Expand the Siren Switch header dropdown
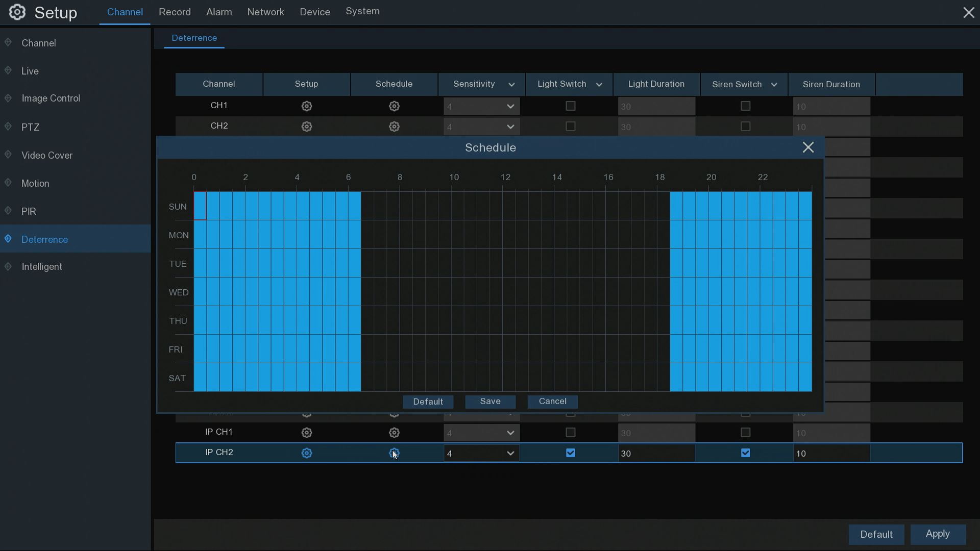The image size is (980, 551). tap(774, 85)
